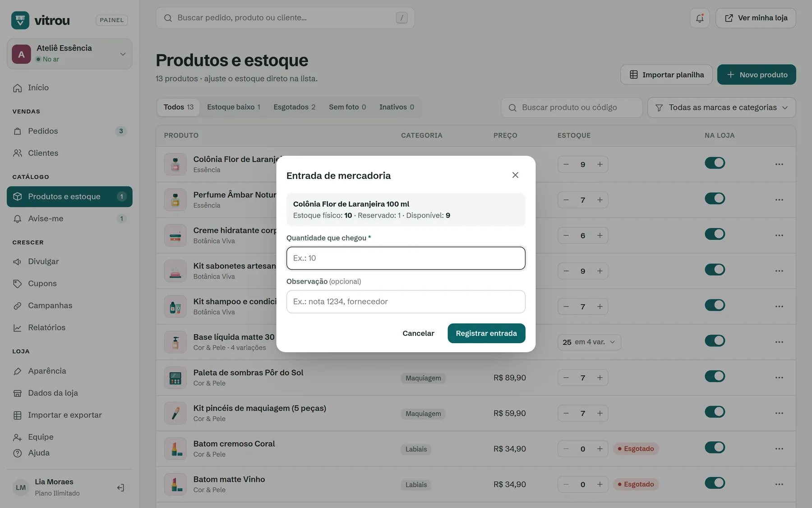Open Todas as marcas e categorias filter
Screen dimensions: 812x508
click(721, 107)
